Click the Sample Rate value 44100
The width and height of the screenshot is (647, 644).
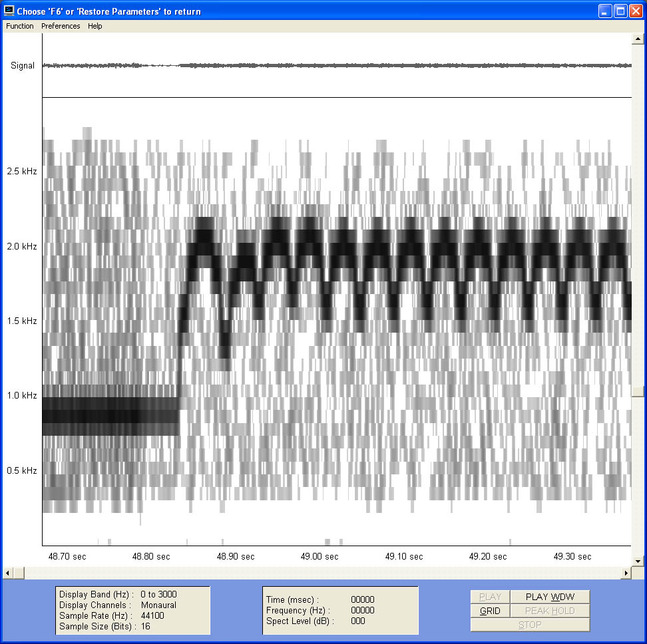[x=152, y=615]
